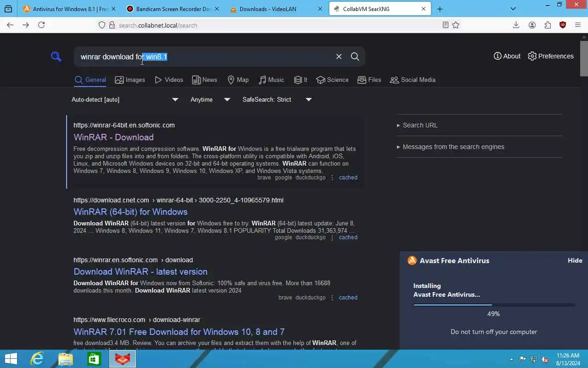The image size is (588, 368).
Task: Open Download WinRAR - latest version result
Action: click(x=141, y=271)
